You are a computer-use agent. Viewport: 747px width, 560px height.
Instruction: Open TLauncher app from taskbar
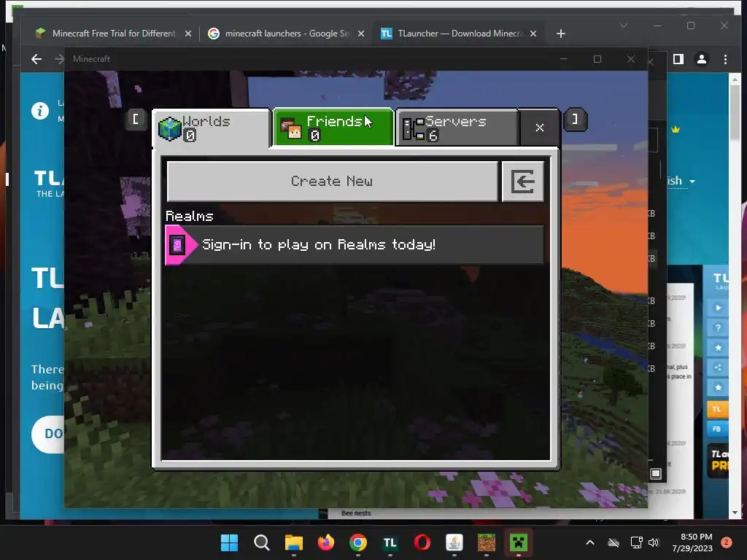(x=390, y=542)
